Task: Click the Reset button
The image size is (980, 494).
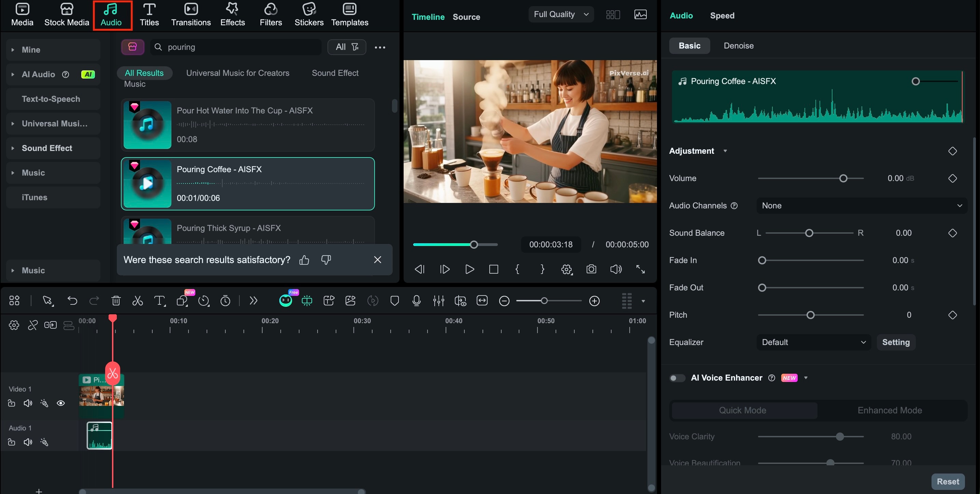Action: click(x=947, y=481)
